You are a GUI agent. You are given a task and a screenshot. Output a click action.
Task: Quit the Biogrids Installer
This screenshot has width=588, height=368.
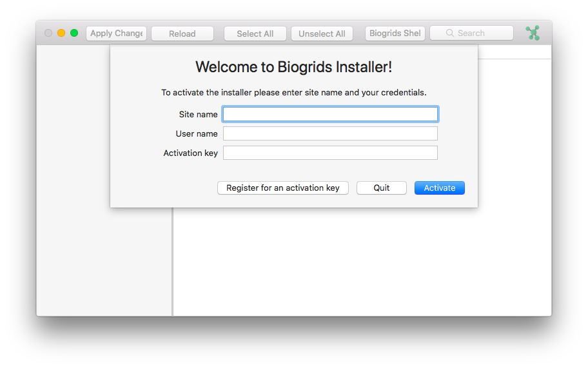pyautogui.click(x=382, y=188)
